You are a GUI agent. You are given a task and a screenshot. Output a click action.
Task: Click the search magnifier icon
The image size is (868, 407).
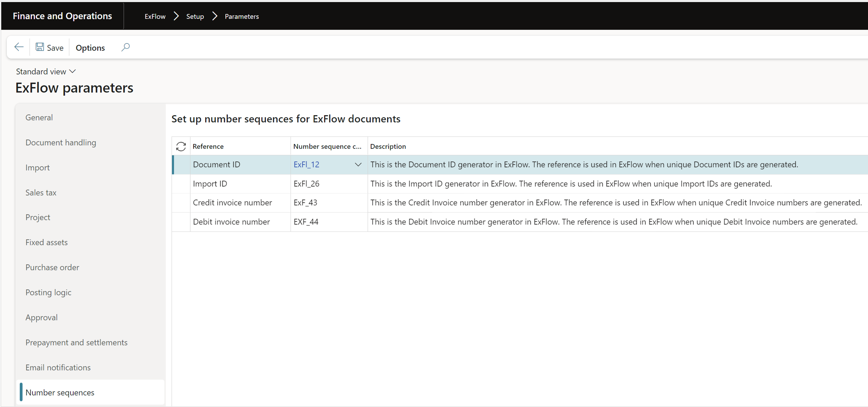tap(125, 47)
